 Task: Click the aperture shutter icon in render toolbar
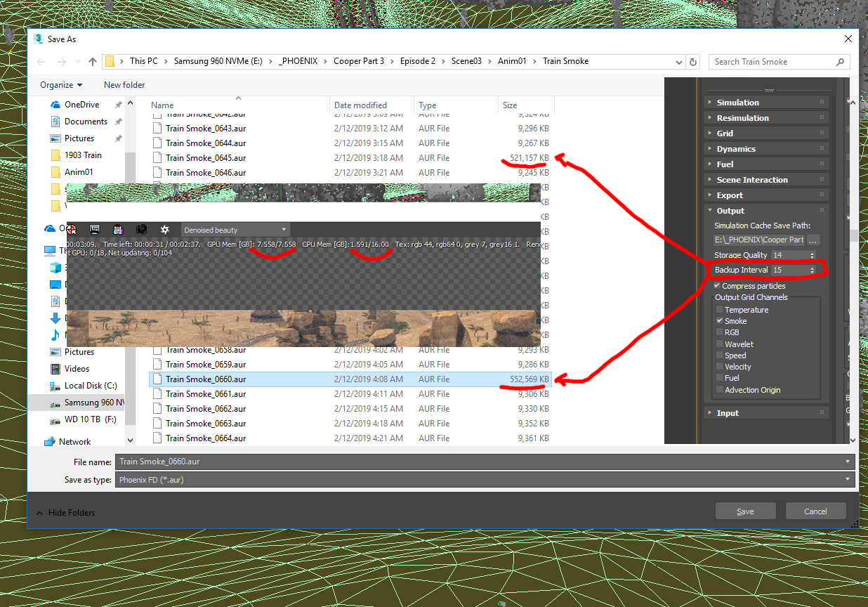point(165,229)
